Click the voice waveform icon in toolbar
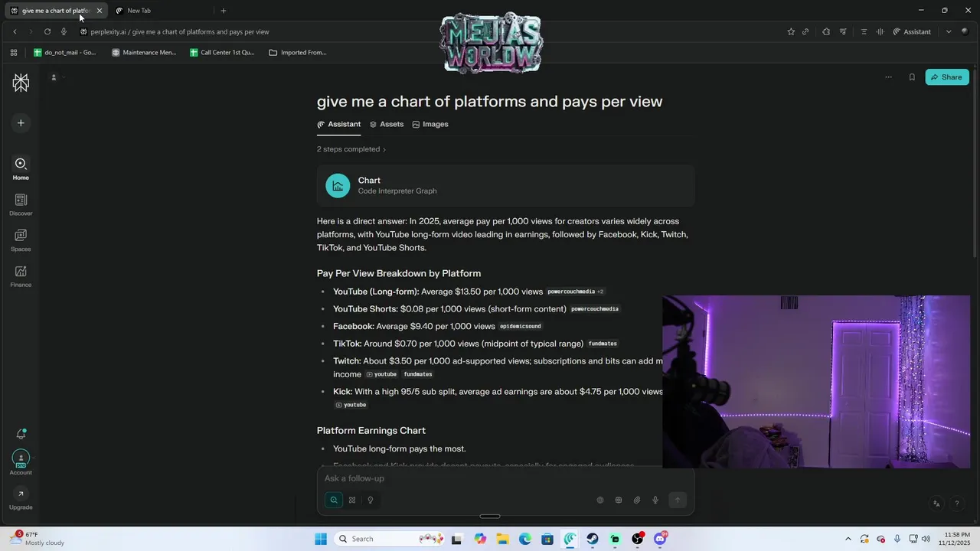This screenshot has height=551, width=980. [880, 31]
